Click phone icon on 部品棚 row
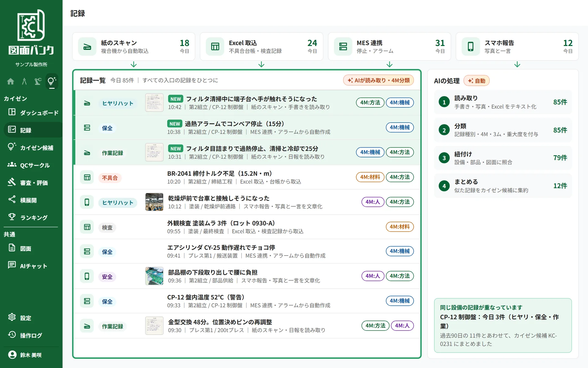588x368 pixels. 87,277
